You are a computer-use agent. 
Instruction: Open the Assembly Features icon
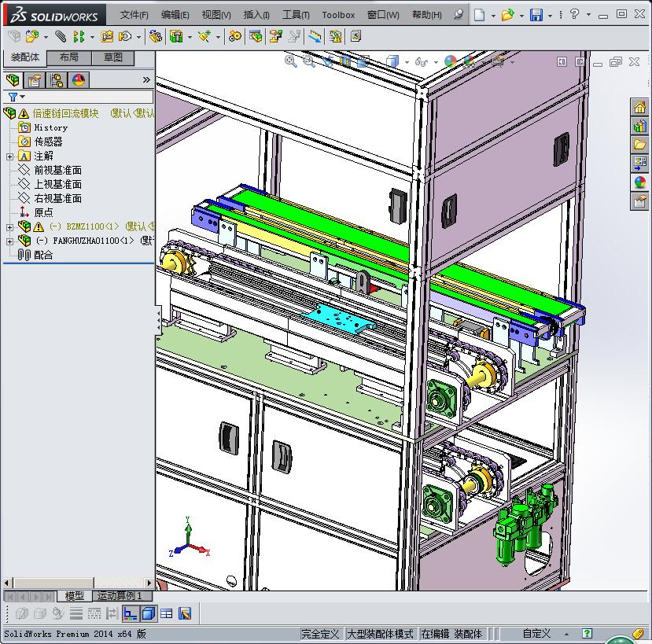(x=176, y=37)
